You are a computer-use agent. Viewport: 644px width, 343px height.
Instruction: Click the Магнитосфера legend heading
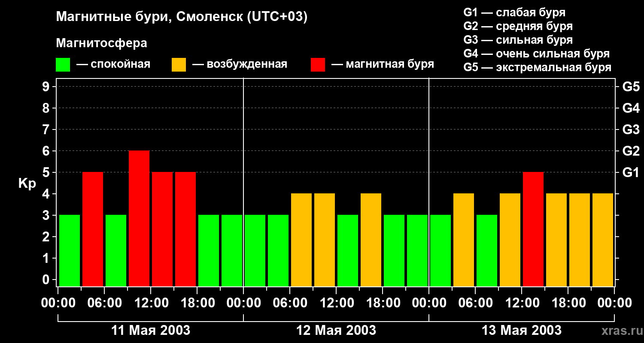coord(102,43)
